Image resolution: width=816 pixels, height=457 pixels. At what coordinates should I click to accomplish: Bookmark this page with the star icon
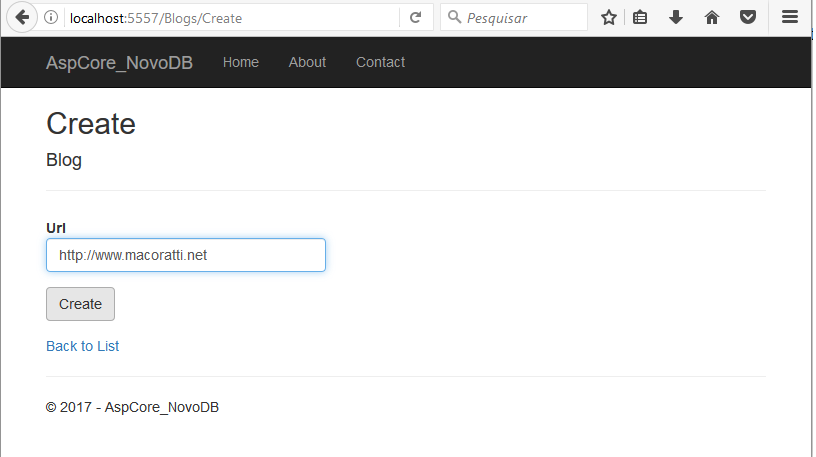(x=608, y=18)
